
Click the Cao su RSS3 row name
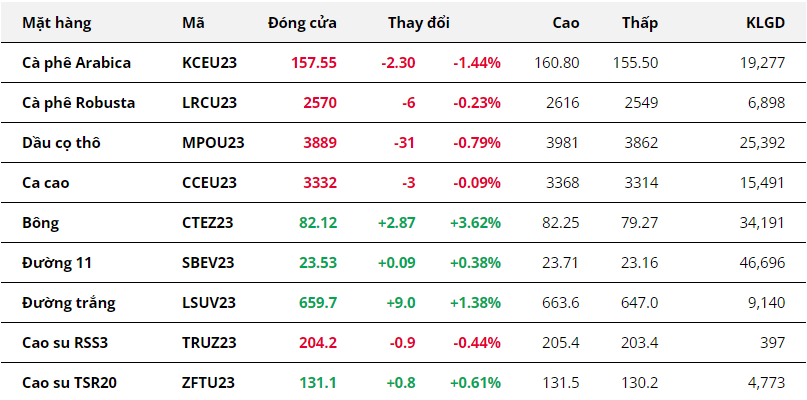(x=66, y=342)
